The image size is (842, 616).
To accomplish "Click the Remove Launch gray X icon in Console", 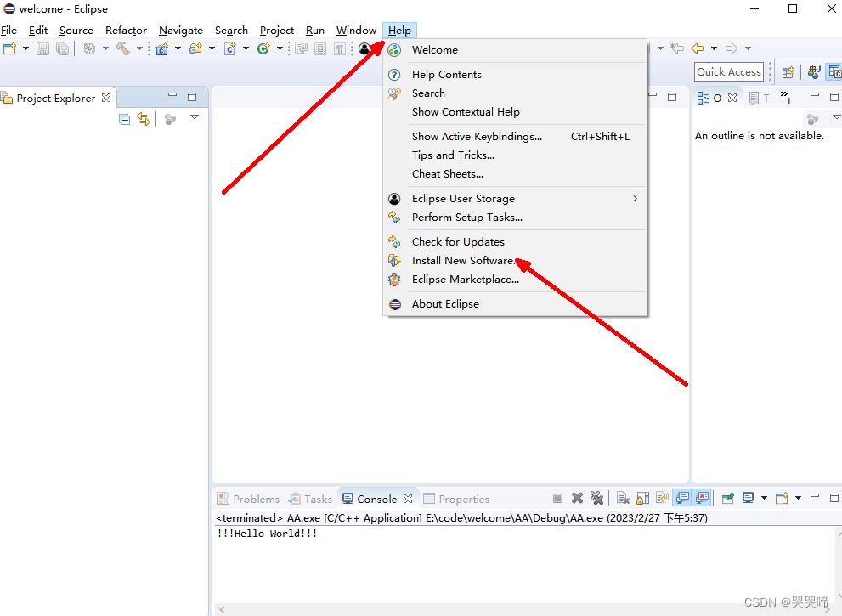I will [577, 499].
